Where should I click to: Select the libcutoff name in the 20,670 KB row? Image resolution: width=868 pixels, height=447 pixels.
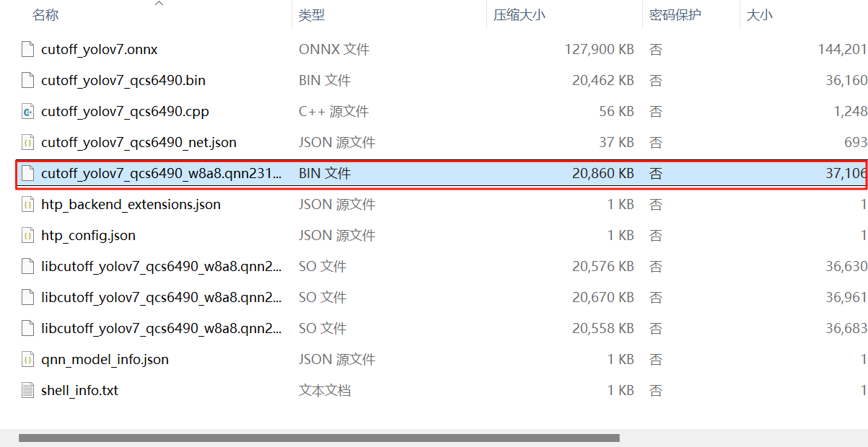[x=162, y=298]
